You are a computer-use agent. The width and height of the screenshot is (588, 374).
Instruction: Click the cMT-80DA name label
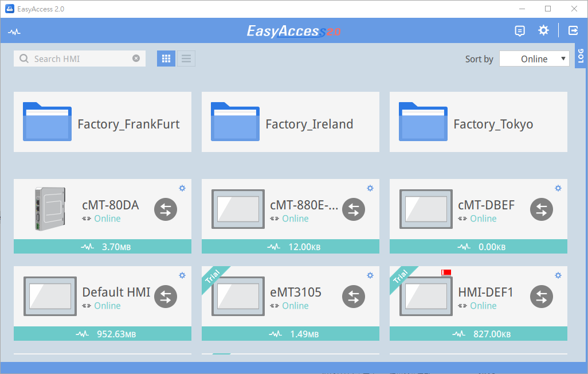pyautogui.click(x=111, y=205)
